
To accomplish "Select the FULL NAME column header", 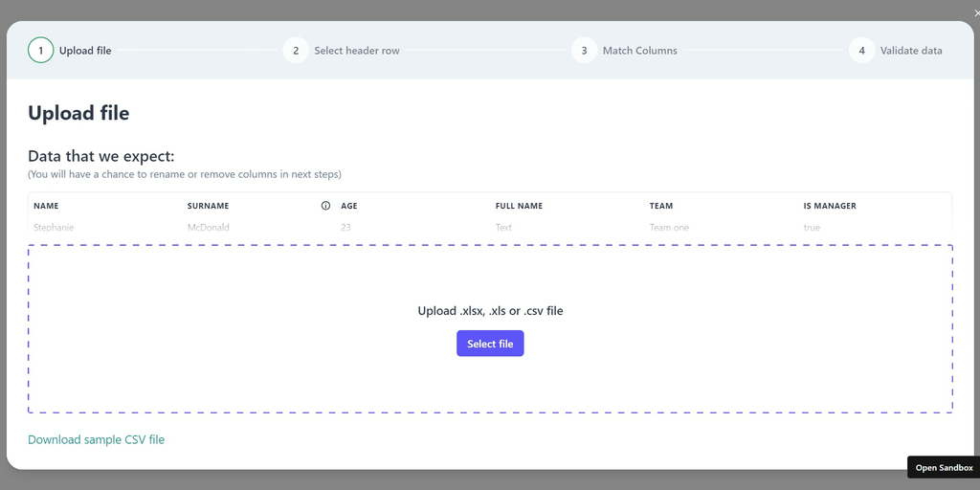I will point(519,206).
